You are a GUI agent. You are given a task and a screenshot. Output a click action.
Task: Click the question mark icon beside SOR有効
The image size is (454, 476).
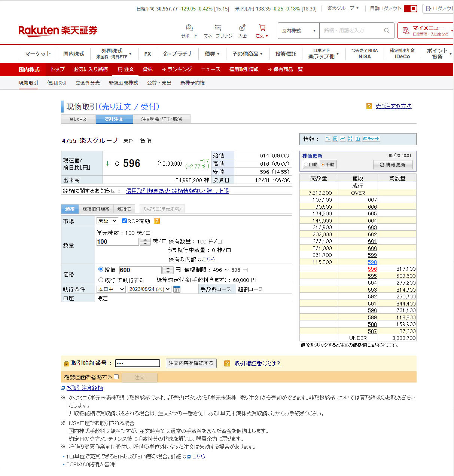tap(157, 221)
